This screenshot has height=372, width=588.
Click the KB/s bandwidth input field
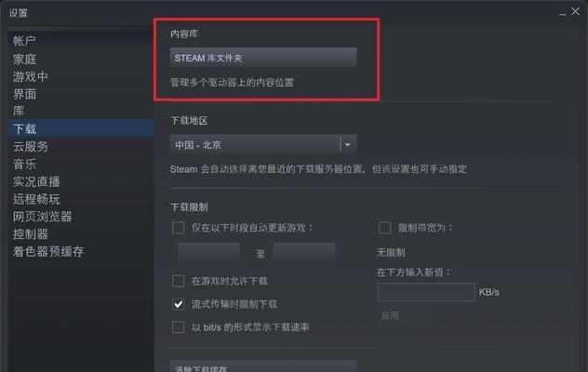[x=426, y=292]
